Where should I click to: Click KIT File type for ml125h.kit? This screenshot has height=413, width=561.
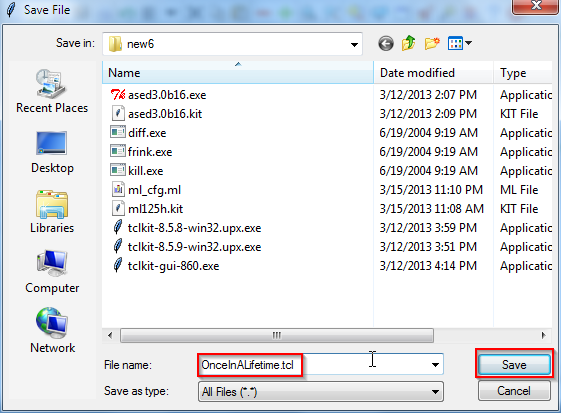(519, 209)
